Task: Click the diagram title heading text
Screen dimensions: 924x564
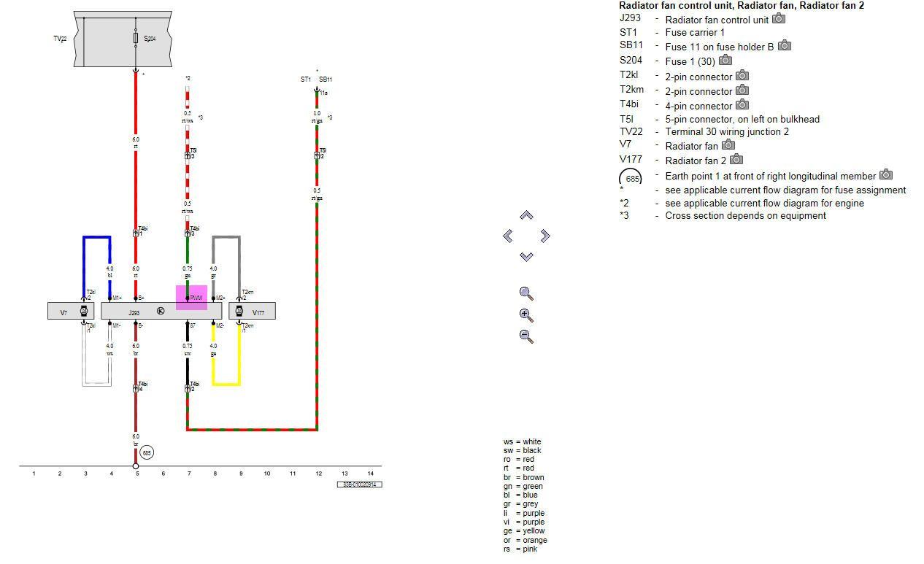Action: (742, 5)
